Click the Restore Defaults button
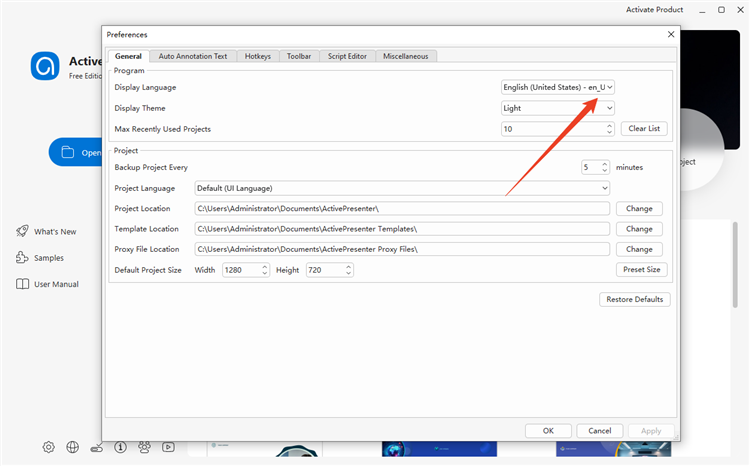The width and height of the screenshot is (750, 466). click(x=635, y=299)
